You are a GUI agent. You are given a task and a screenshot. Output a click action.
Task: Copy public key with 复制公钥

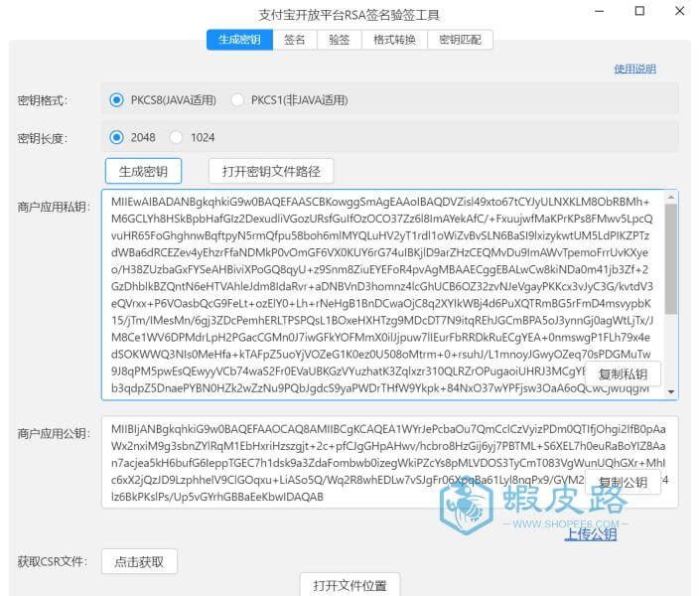click(623, 482)
